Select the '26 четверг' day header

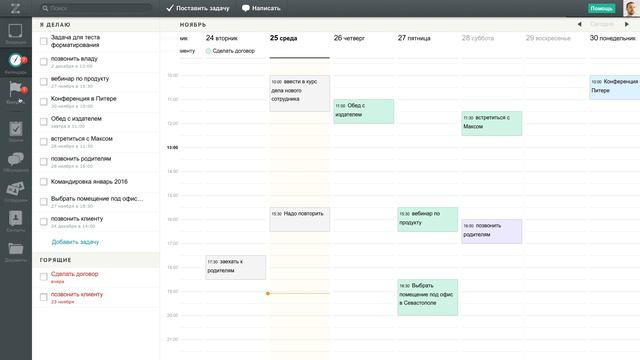[349, 38]
